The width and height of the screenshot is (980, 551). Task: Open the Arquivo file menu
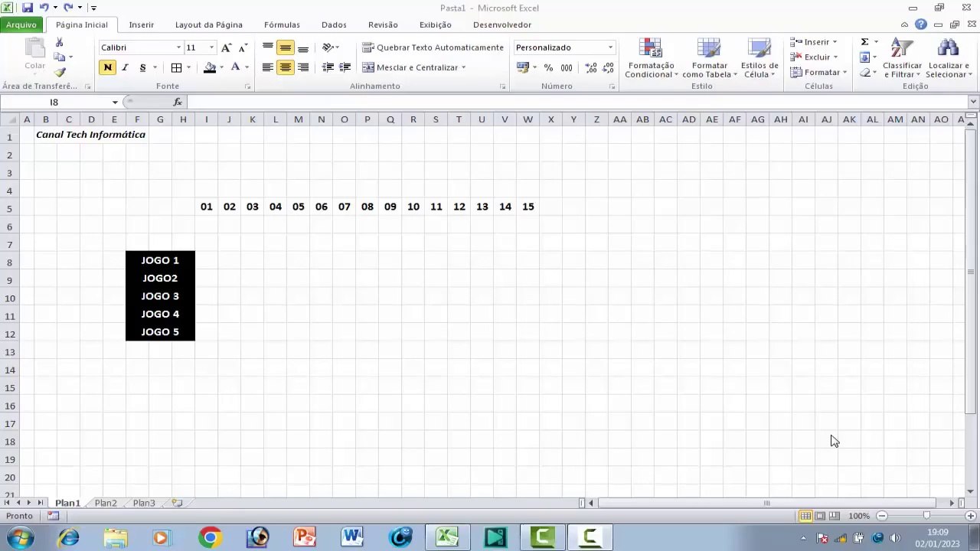point(21,24)
